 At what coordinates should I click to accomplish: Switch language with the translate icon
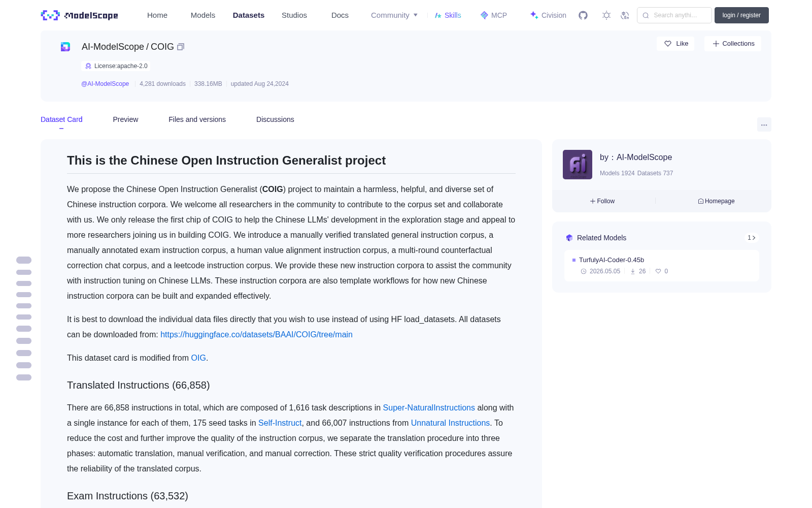[x=625, y=15]
